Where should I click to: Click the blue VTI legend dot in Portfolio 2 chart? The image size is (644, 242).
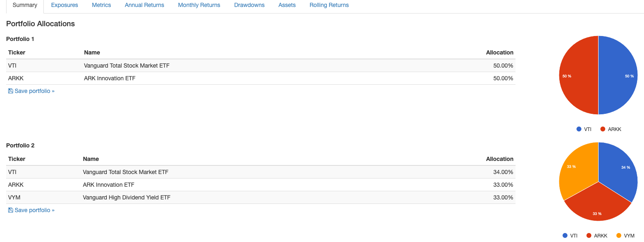[x=565, y=235]
